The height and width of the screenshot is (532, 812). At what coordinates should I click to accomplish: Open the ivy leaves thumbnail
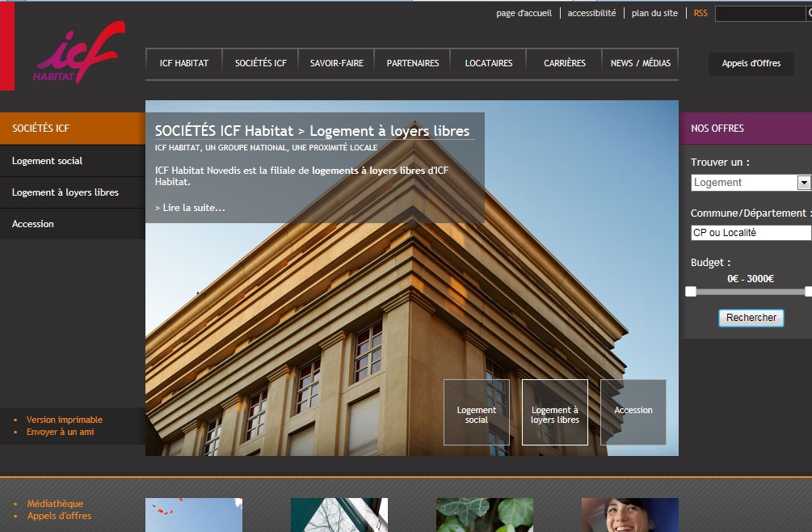(x=485, y=515)
